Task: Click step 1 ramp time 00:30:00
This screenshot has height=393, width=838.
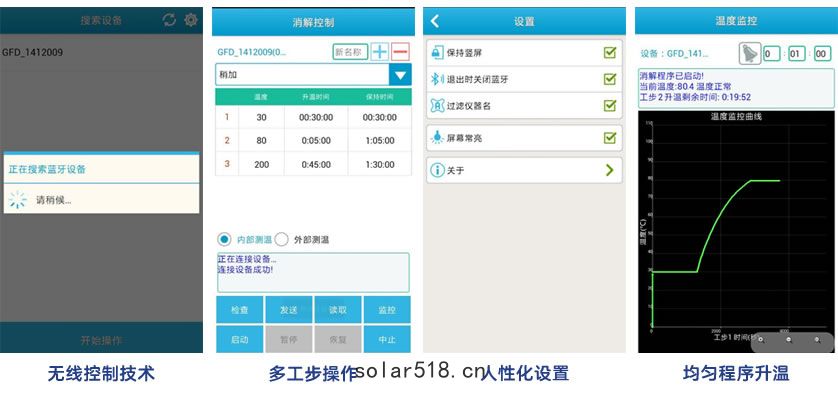Action: click(316, 117)
